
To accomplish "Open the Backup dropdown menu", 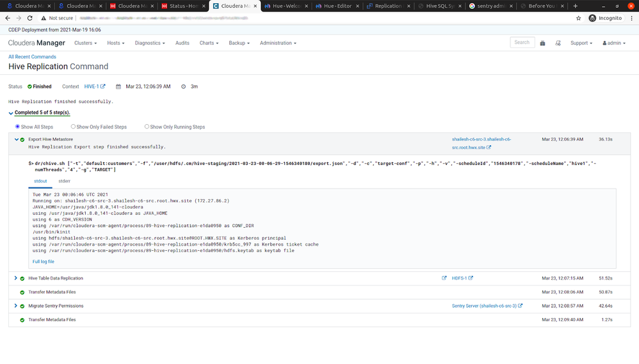I will tap(239, 43).
